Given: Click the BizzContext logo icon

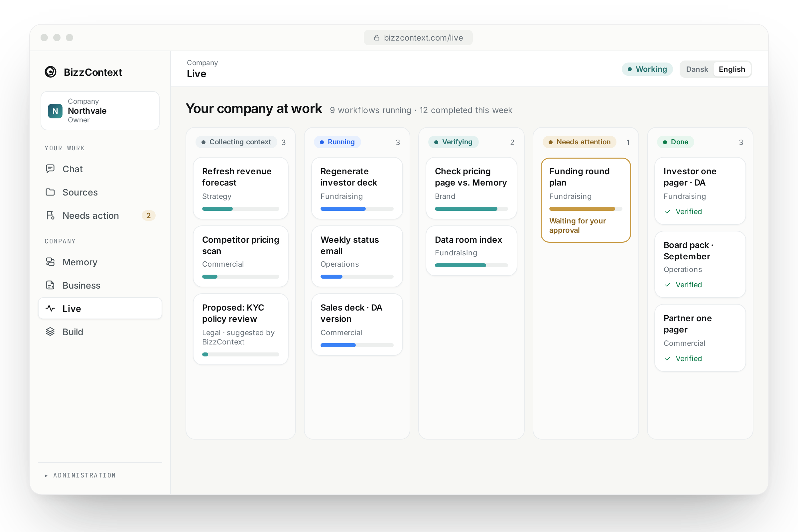Looking at the screenshot, I should (51, 72).
